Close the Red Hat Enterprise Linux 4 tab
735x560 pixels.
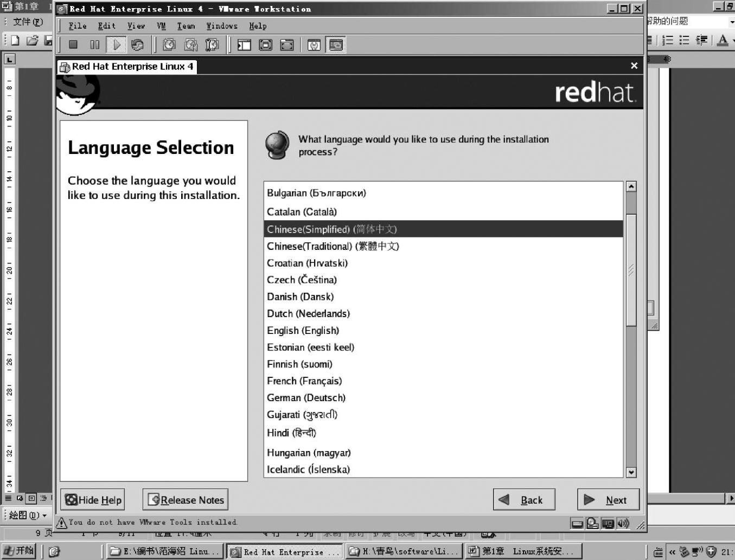pos(634,66)
